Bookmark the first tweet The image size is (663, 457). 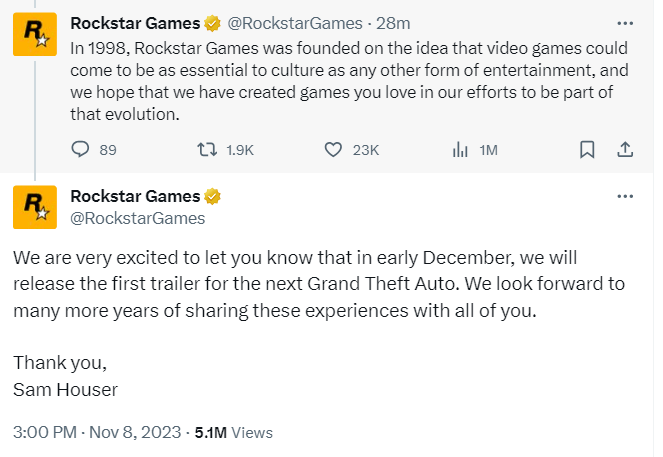point(587,150)
